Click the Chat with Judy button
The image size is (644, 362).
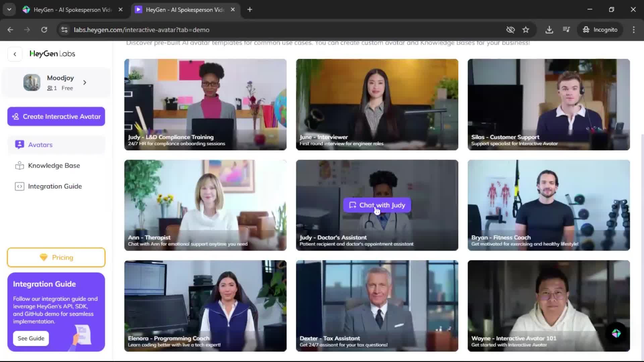coord(377,205)
